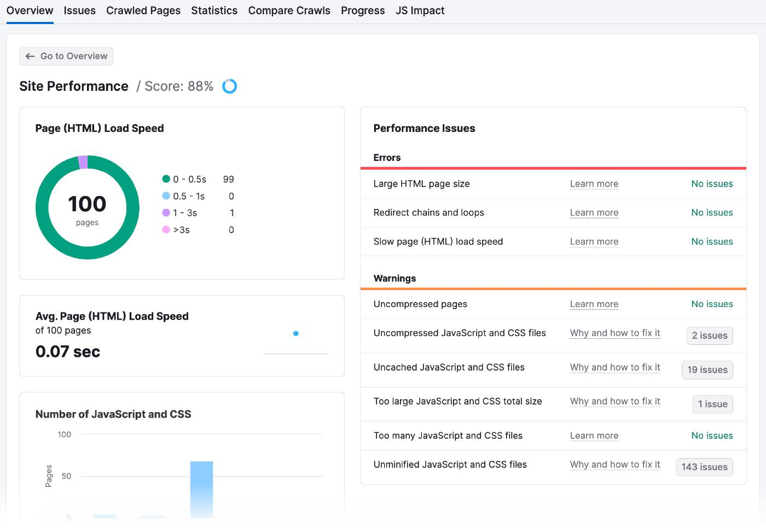The width and height of the screenshot is (766, 532).
Task: Click Learn more for Redirect chains and loops
Action: click(x=594, y=213)
